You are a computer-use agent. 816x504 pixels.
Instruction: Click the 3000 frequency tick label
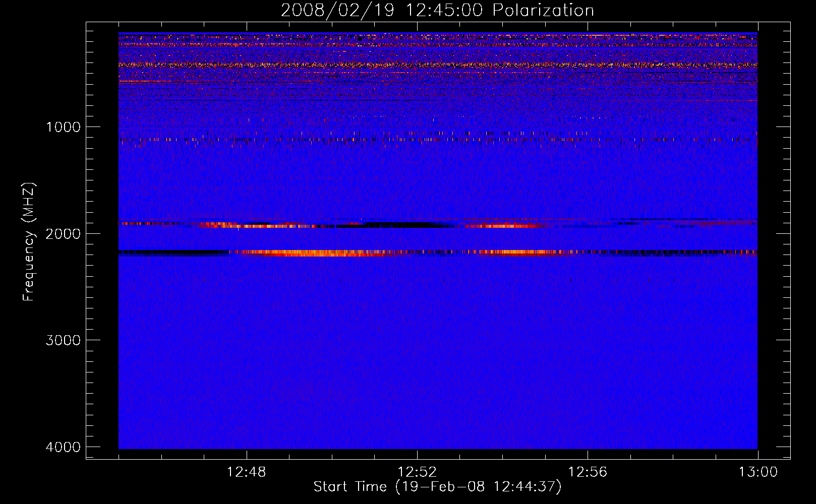(x=63, y=340)
